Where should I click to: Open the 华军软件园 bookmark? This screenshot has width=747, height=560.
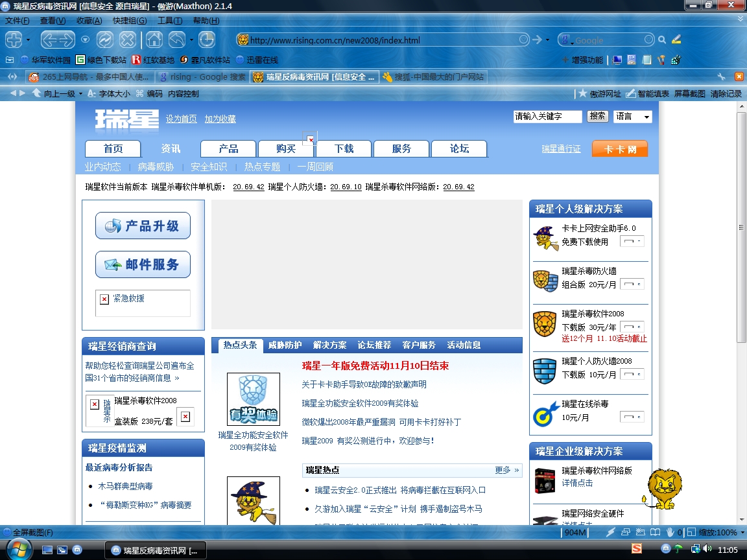(46, 60)
